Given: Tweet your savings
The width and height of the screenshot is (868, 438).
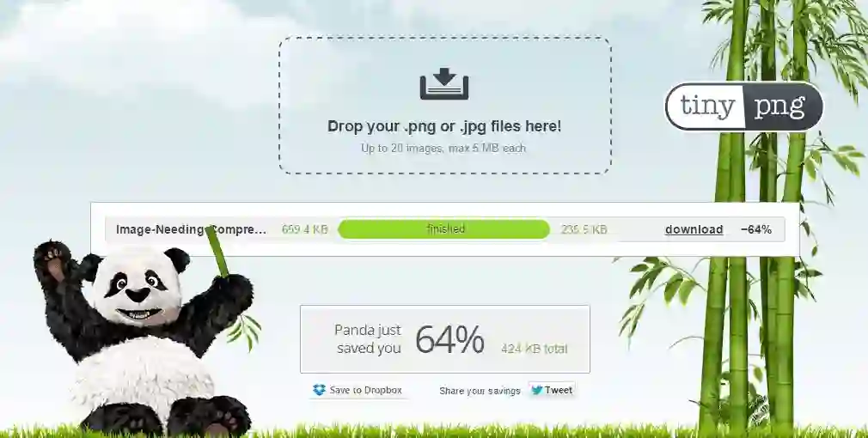Looking at the screenshot, I should coord(552,390).
